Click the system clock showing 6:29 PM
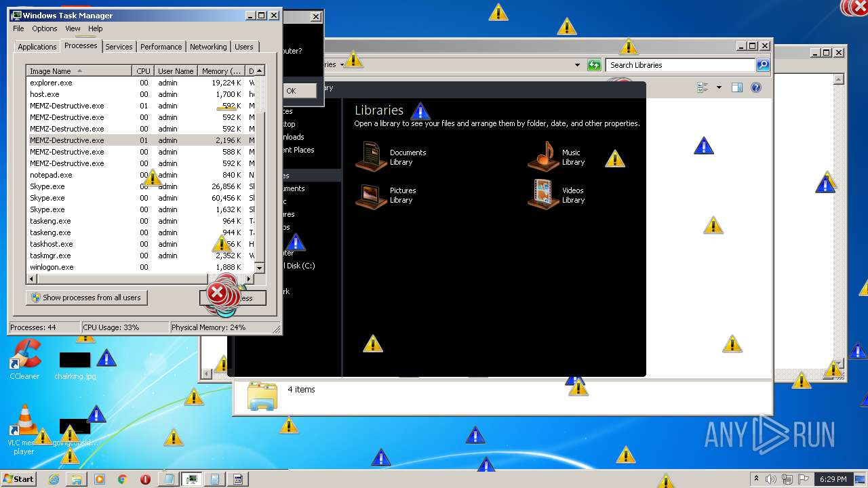Viewport: 868px width, 488px height. pyautogui.click(x=833, y=479)
